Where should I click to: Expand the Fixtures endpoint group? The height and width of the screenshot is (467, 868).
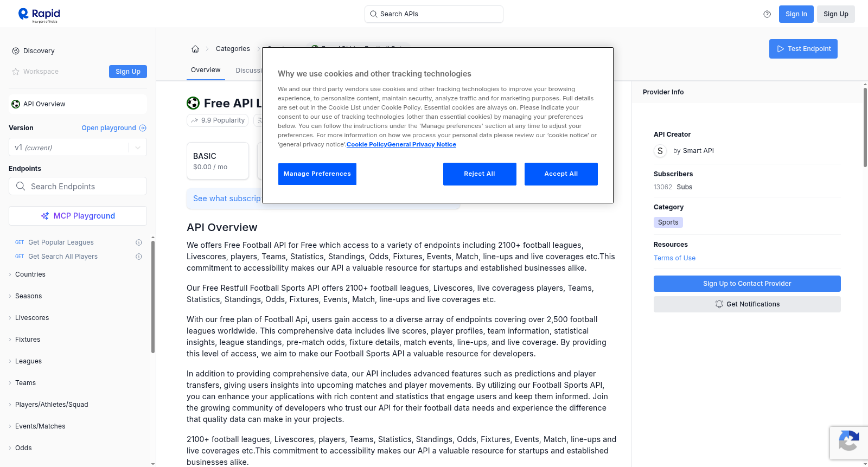[28, 340]
